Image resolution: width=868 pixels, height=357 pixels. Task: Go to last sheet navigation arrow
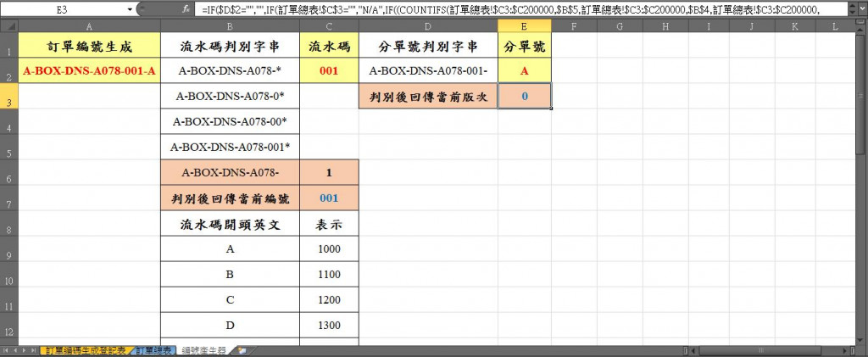click(34, 351)
